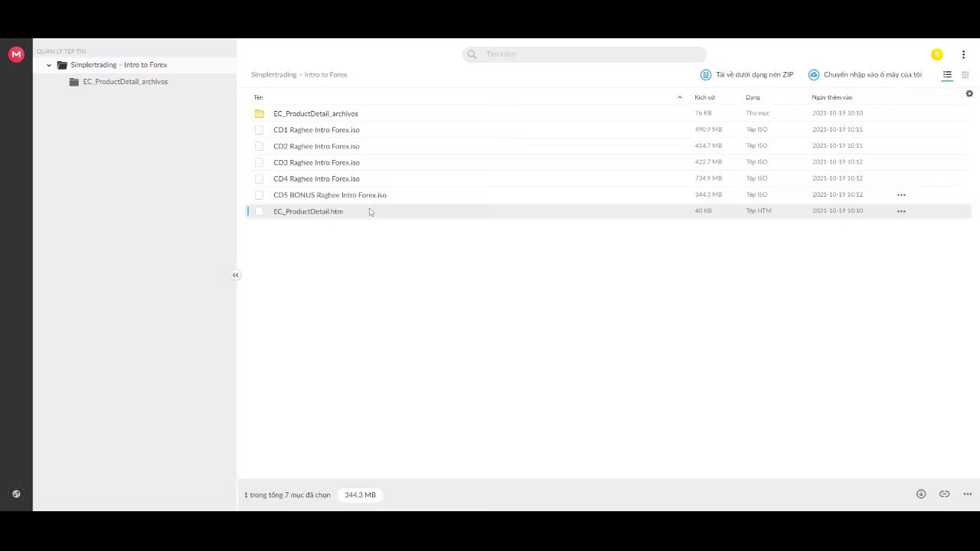Click the 414,7 MB size cell
The width and height of the screenshot is (980, 551).
tap(708, 145)
